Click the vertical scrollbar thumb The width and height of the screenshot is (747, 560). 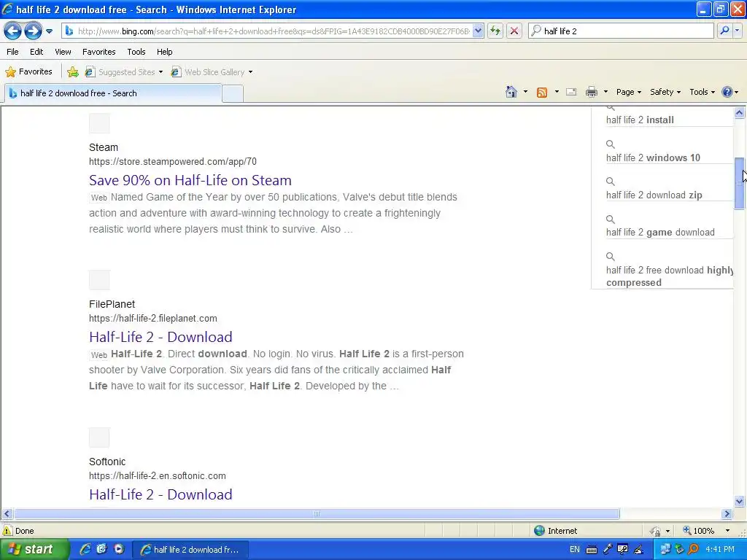click(740, 183)
